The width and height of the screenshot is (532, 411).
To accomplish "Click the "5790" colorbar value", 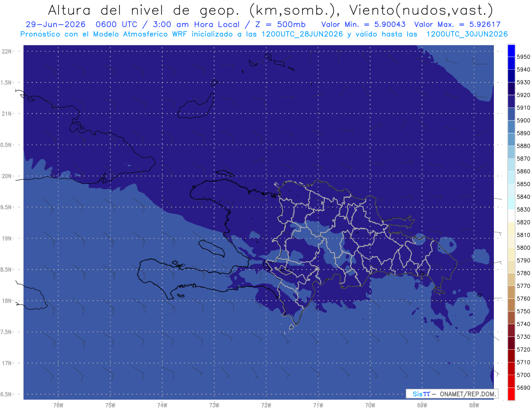I will pos(523,260).
